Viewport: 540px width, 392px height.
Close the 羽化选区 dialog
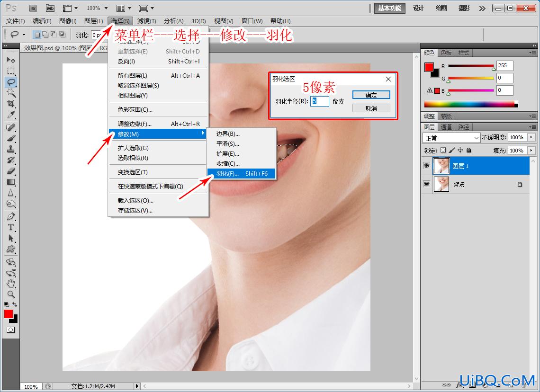(x=388, y=79)
